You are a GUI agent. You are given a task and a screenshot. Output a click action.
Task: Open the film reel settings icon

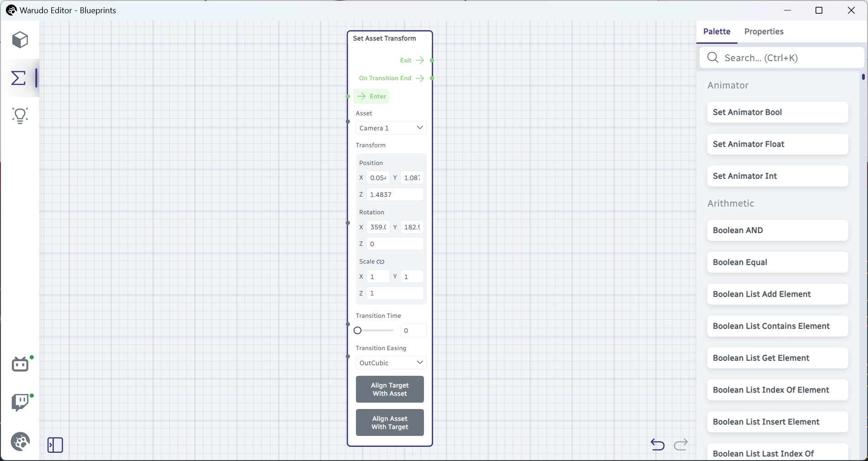pyautogui.click(x=20, y=441)
